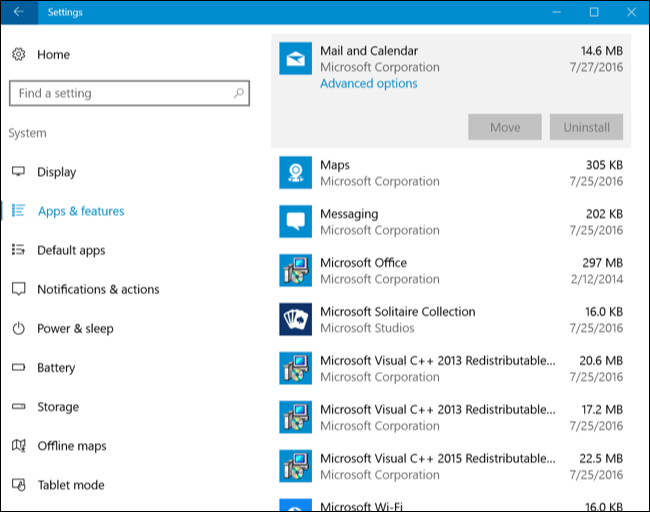The width and height of the screenshot is (650, 512).
Task: Select the Battery settings page
Action: pos(56,368)
